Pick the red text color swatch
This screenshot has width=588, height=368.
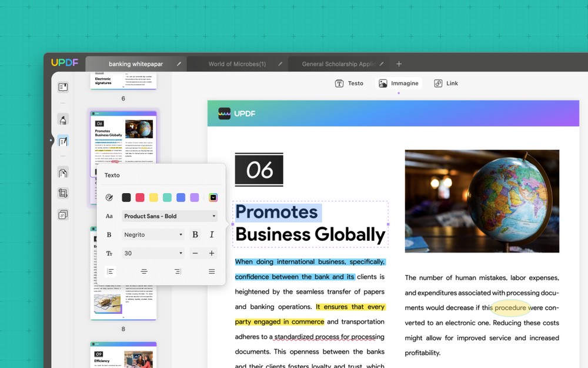tap(140, 197)
